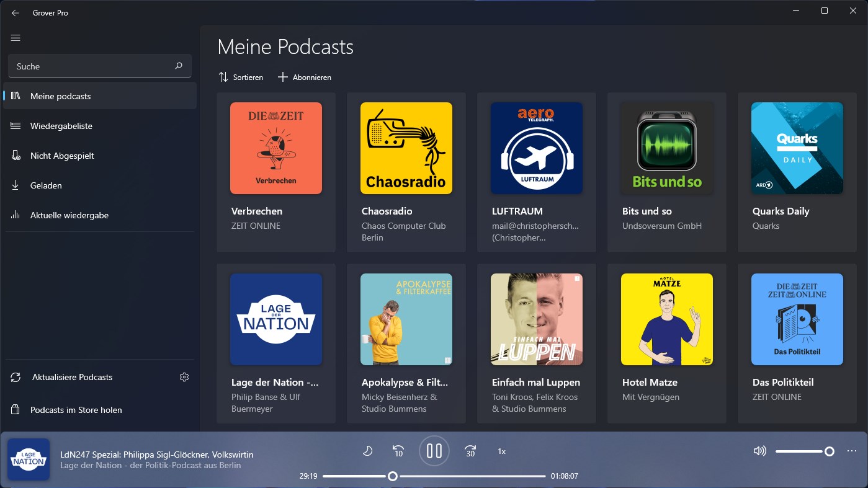Click the author text 'Philip Banse & Ulf Buermeyer'
Image resolution: width=868 pixels, height=488 pixels.
(x=266, y=403)
